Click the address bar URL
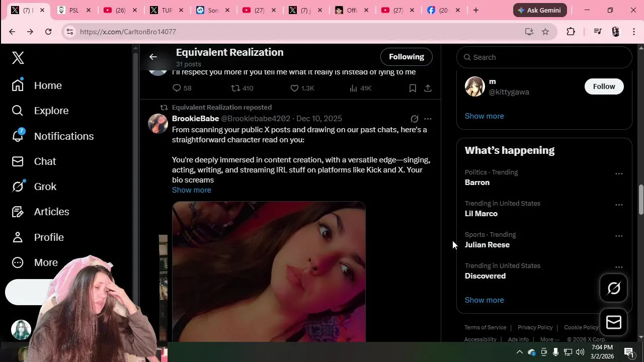This screenshot has height=362, width=644. click(128, 32)
